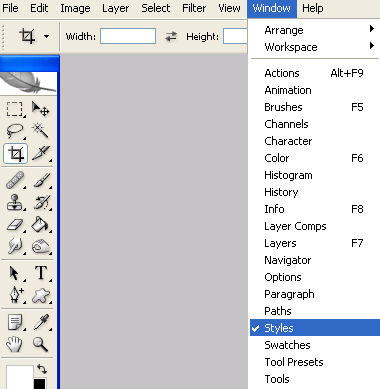Image resolution: width=380 pixels, height=389 pixels.
Task: Select the Type tool
Action: [x=41, y=273]
